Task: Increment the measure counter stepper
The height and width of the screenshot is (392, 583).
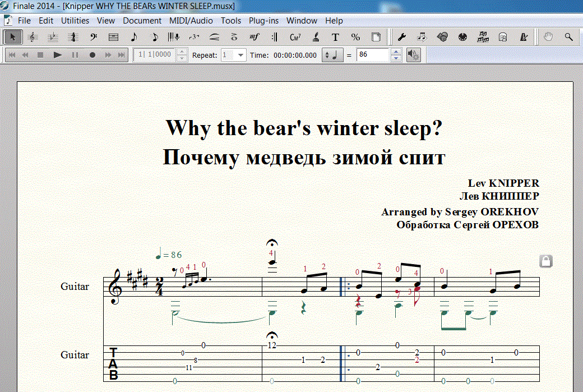Action: [x=182, y=52]
